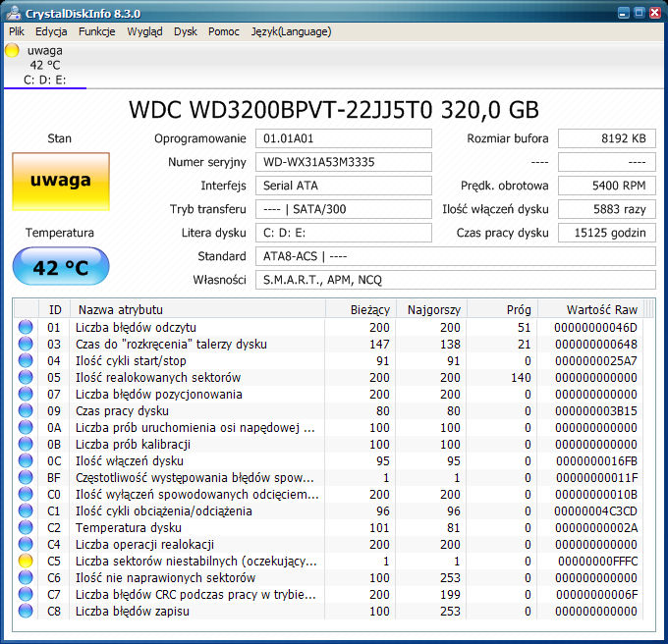Viewport: 668px width, 644px height.
Task: Click status icon for attribute C6 row
Action: pyautogui.click(x=26, y=577)
